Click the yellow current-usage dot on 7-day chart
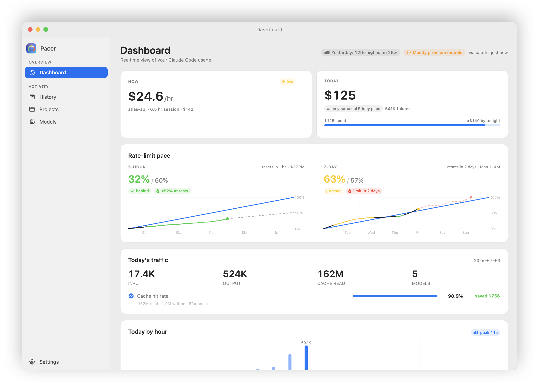 [x=418, y=209]
